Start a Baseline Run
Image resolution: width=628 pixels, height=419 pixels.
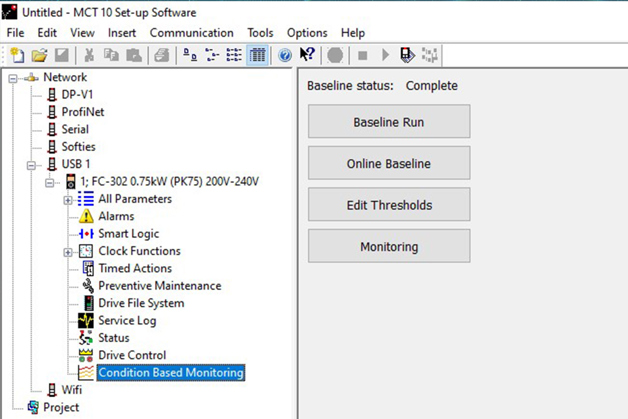click(x=389, y=122)
